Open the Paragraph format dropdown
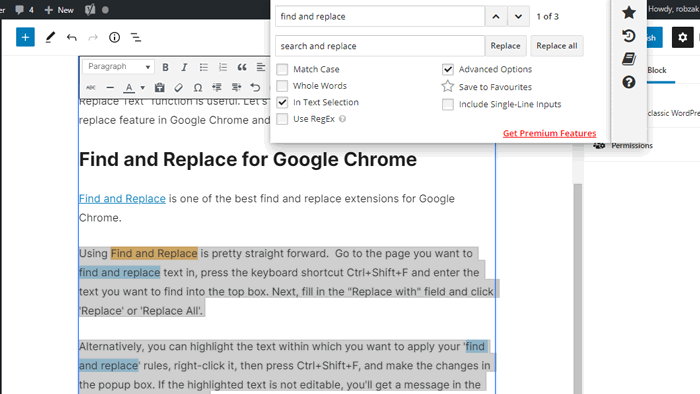 point(118,66)
